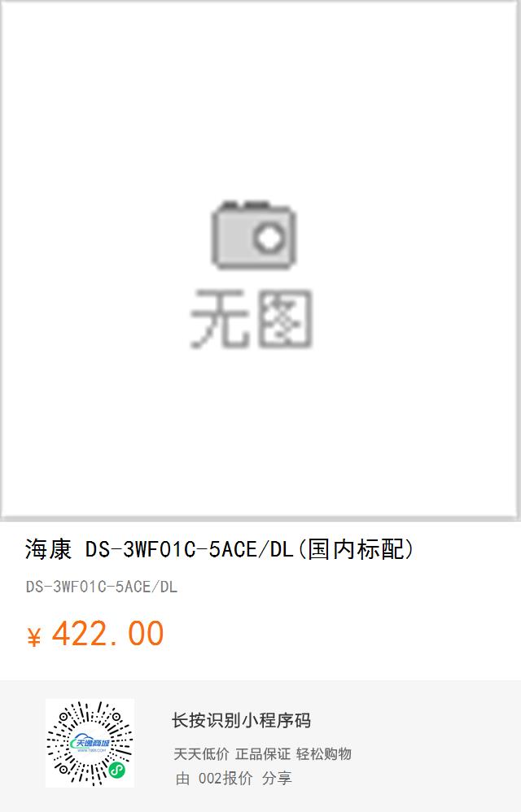
Task: Click product title 海康 DS-3WF01C-5ACE/DL(国内标配)
Action: click(x=219, y=549)
